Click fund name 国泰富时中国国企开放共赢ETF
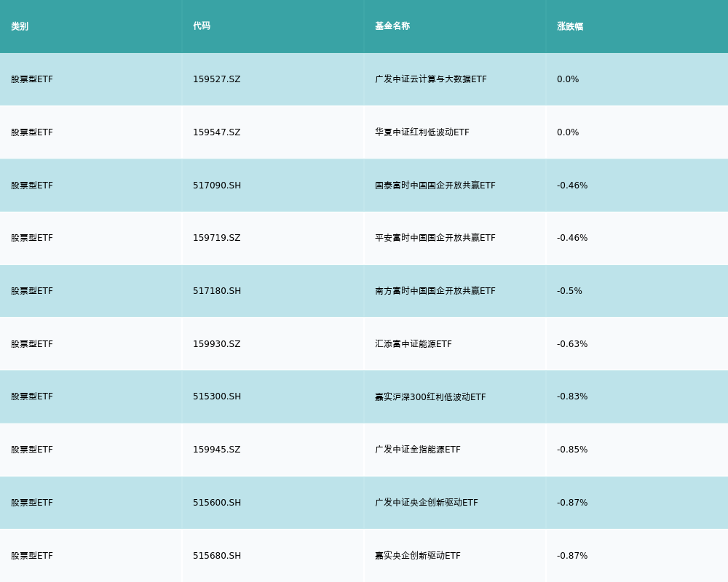Screen dimensions: 728x582 coord(435,186)
